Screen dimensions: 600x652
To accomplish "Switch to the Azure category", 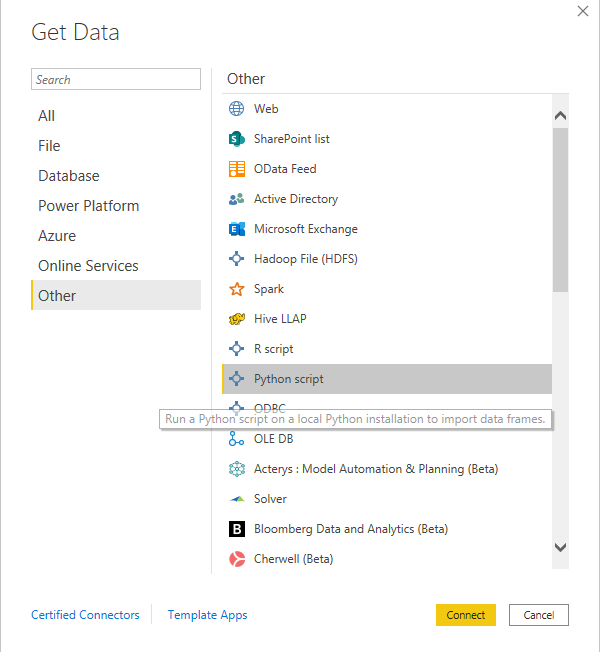I will tap(116, 236).
